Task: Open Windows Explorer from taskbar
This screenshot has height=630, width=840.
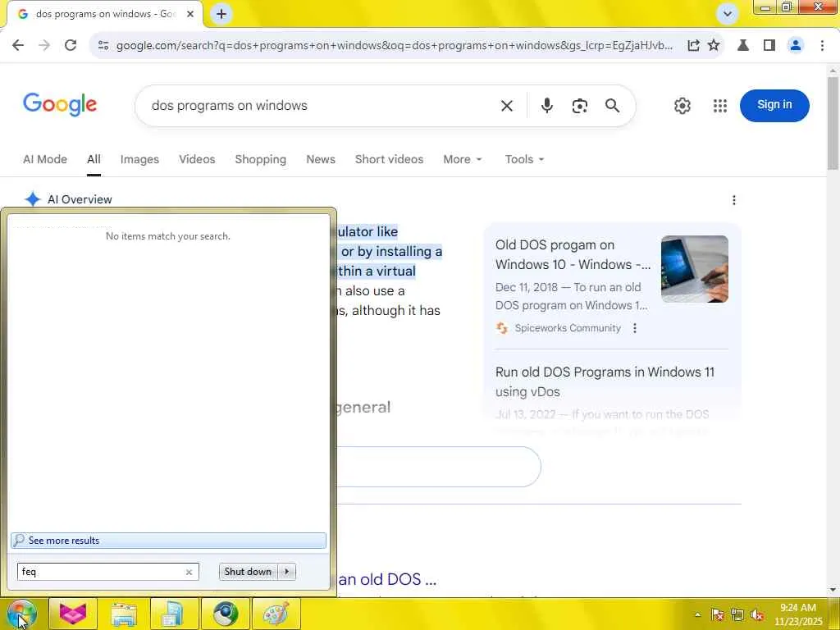Action: [x=123, y=614]
